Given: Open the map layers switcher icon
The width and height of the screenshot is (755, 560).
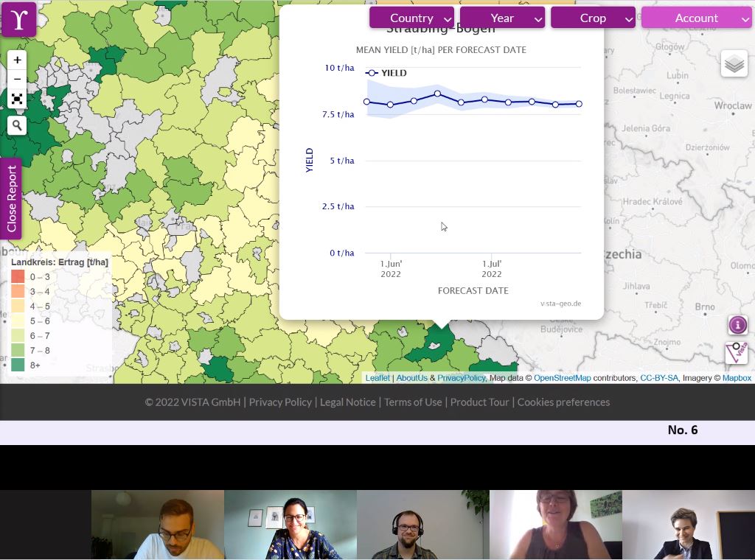Looking at the screenshot, I should (734, 63).
